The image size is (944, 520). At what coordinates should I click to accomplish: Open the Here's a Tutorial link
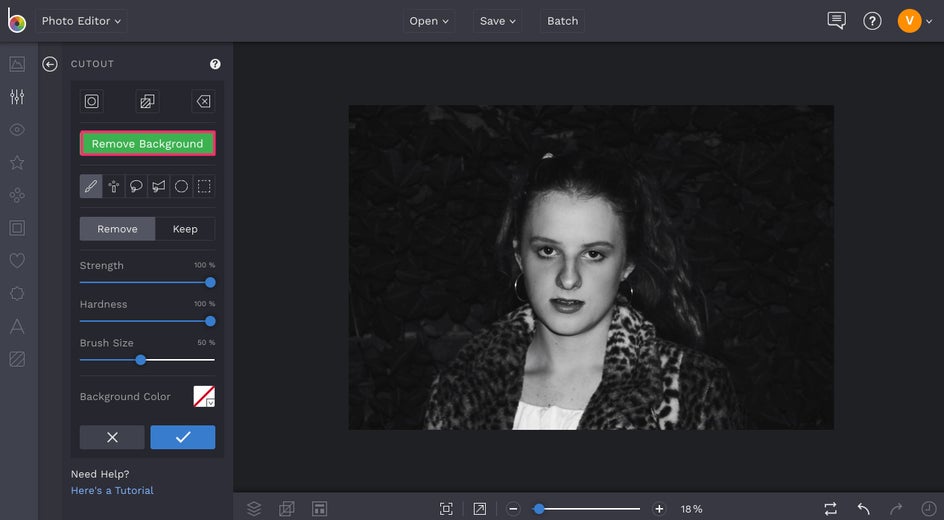[112, 491]
